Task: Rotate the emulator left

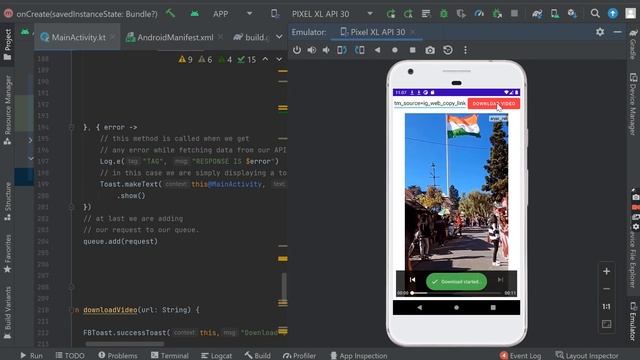Action: pos(342,50)
